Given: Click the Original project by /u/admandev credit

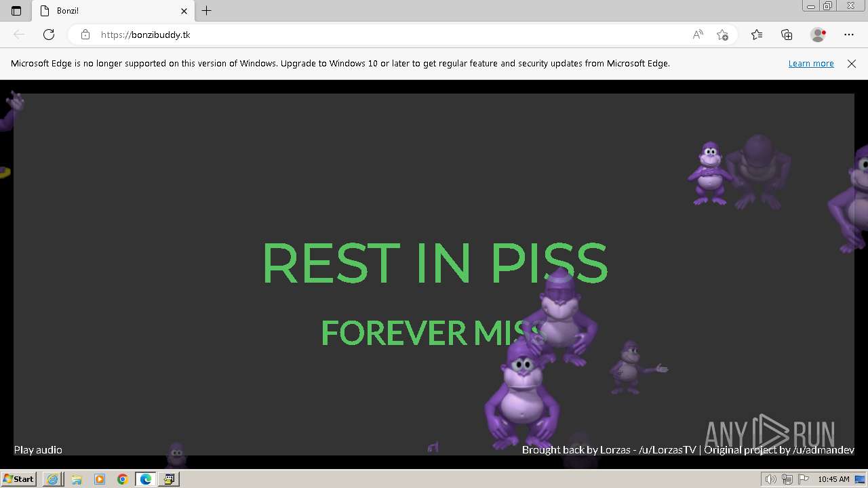Looking at the screenshot, I should click(779, 450).
